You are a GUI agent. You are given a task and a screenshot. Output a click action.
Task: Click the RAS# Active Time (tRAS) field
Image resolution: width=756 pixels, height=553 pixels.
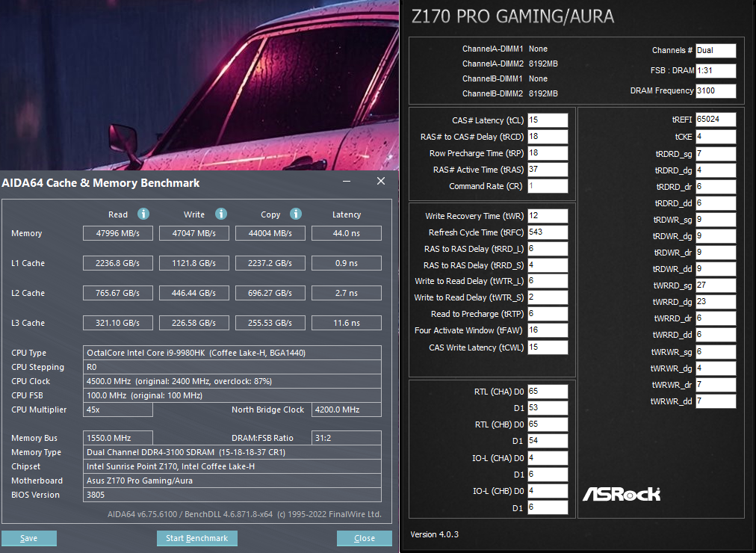click(x=548, y=169)
